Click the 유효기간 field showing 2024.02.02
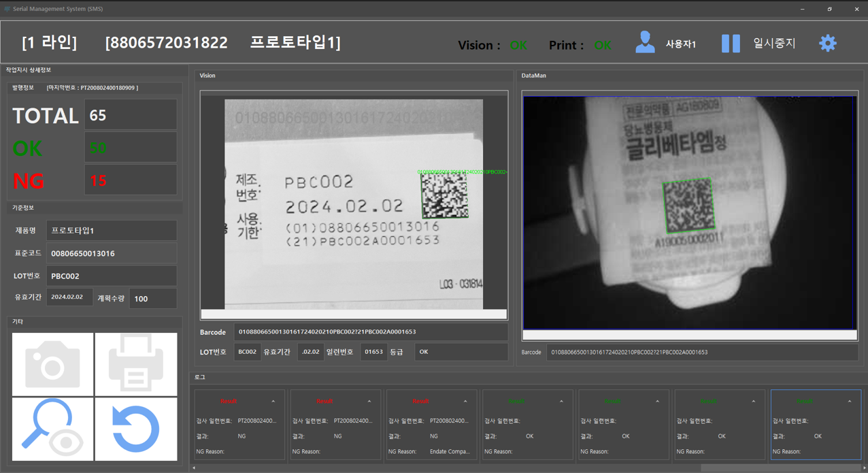The height and width of the screenshot is (473, 868). (69, 297)
